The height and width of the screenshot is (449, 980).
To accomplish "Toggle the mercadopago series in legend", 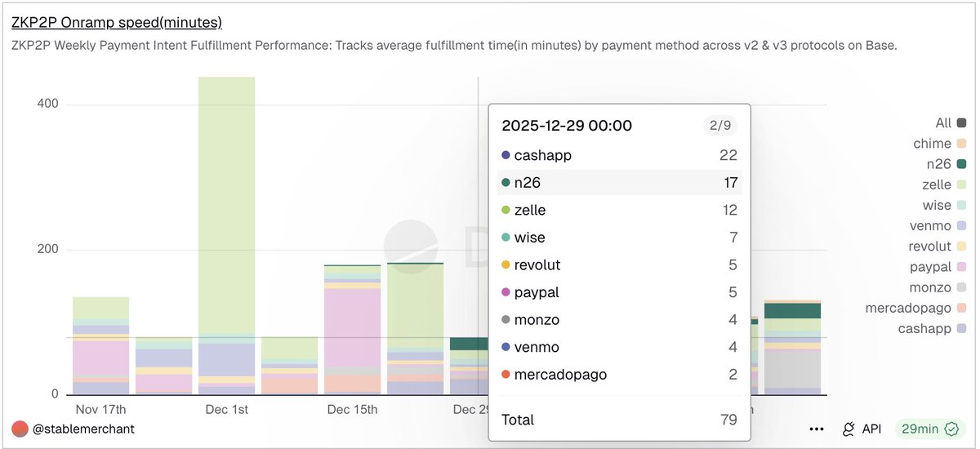I will pyautogui.click(x=917, y=308).
